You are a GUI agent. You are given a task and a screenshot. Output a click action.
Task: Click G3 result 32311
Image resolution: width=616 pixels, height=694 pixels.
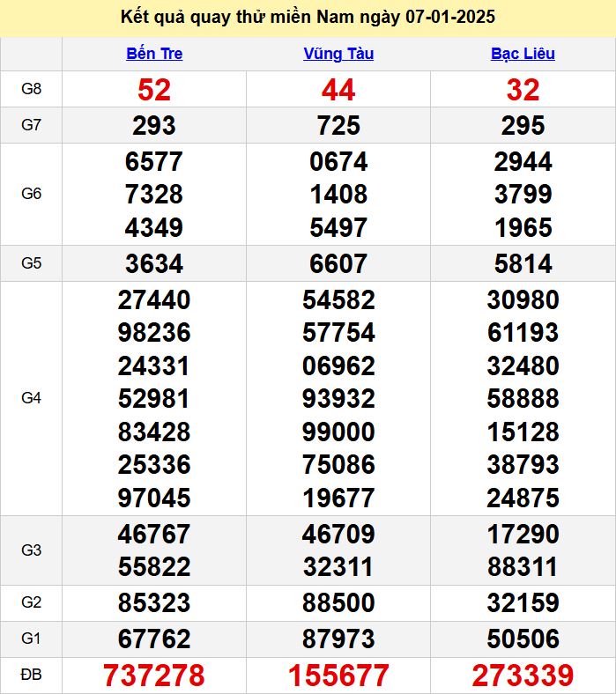(338, 567)
